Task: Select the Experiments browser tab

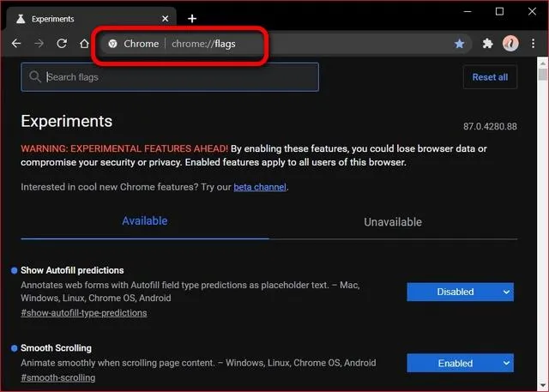Action: point(91,19)
